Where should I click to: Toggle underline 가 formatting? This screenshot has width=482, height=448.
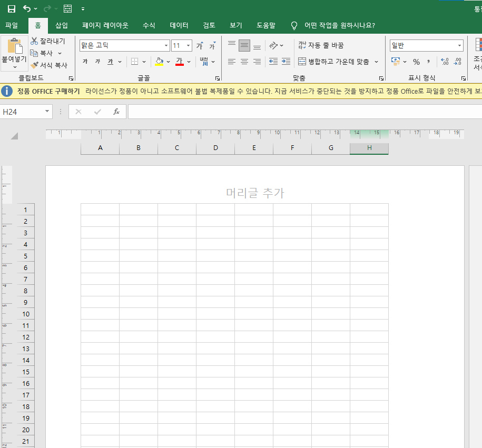tap(110, 62)
